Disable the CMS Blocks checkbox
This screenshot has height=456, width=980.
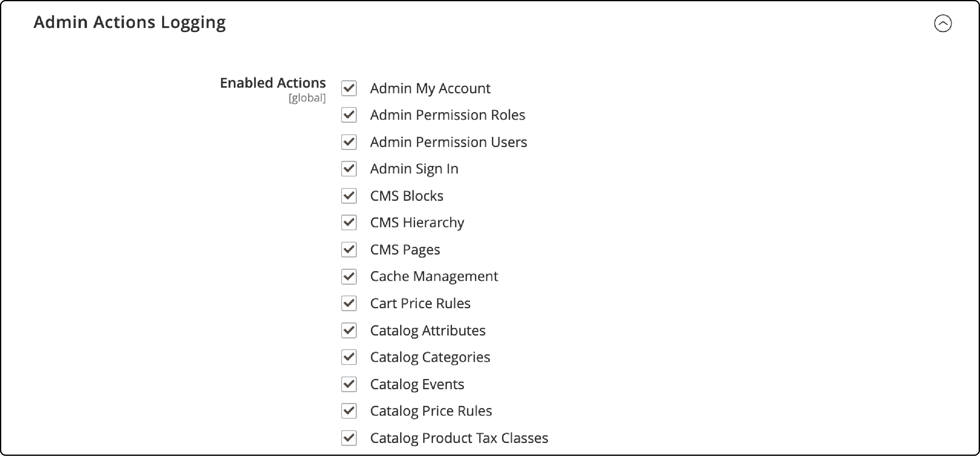pyautogui.click(x=348, y=194)
